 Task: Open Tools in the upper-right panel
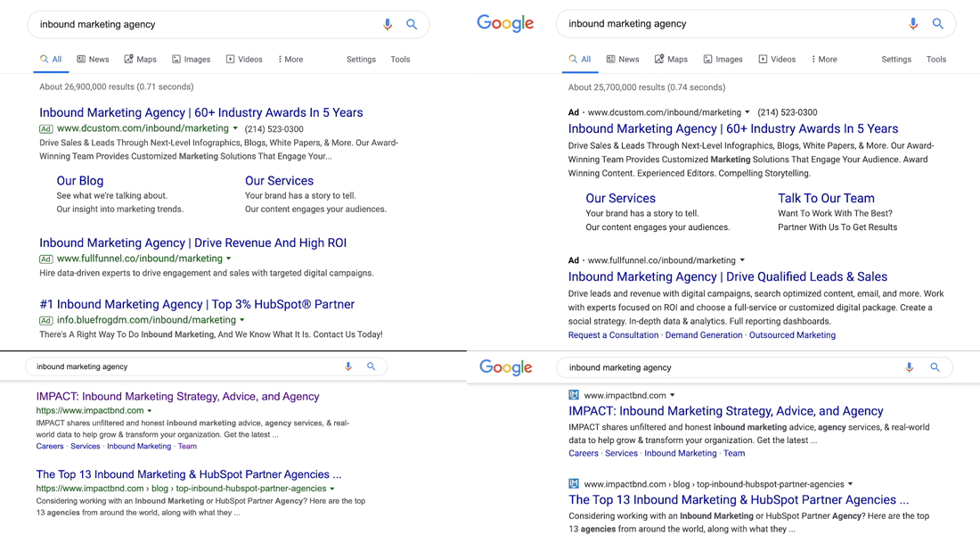[x=936, y=60]
